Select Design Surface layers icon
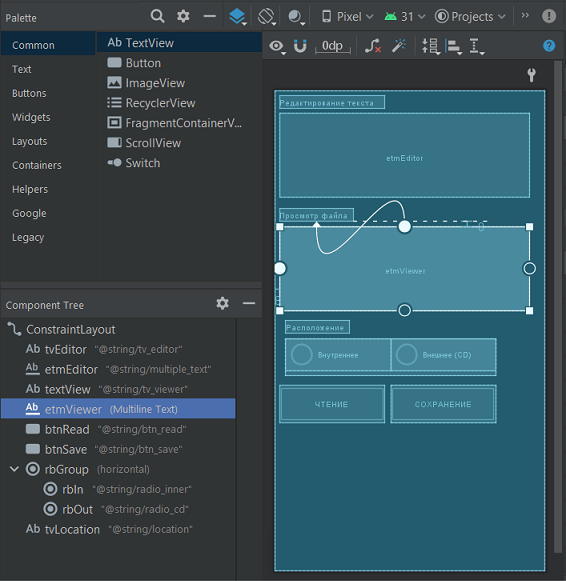 [x=237, y=16]
